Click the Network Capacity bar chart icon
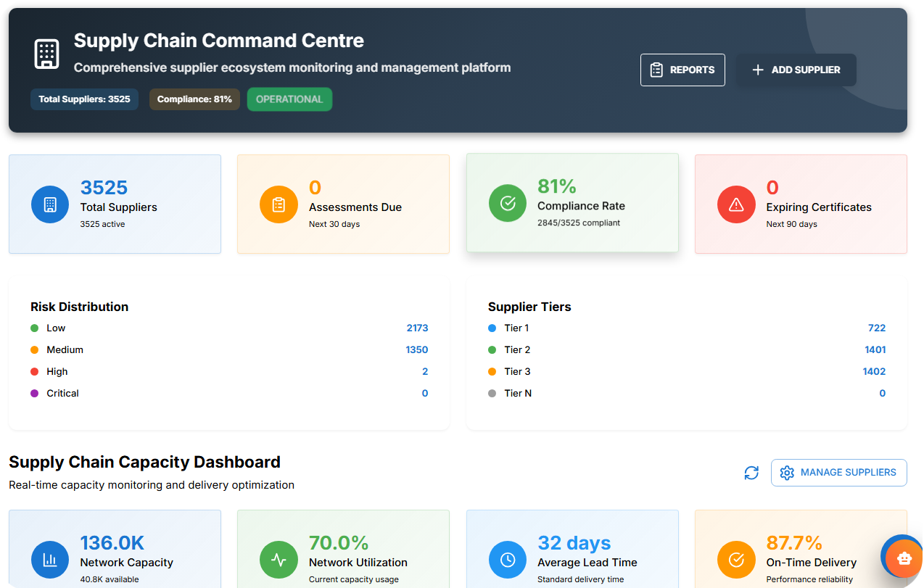The height and width of the screenshot is (588, 924). coord(50,560)
